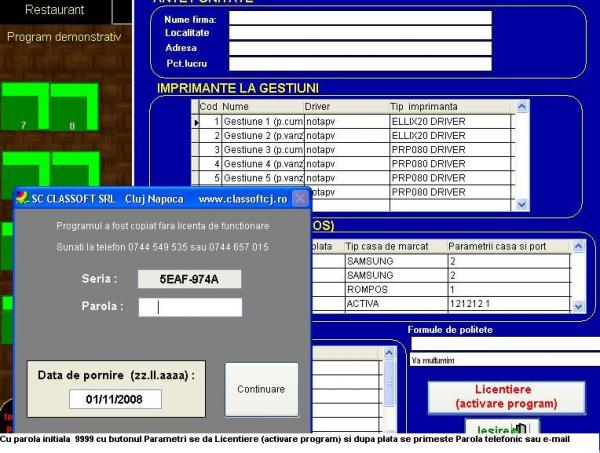Select the ROMPOS cash register row
600x453 pixels.
tap(393, 288)
